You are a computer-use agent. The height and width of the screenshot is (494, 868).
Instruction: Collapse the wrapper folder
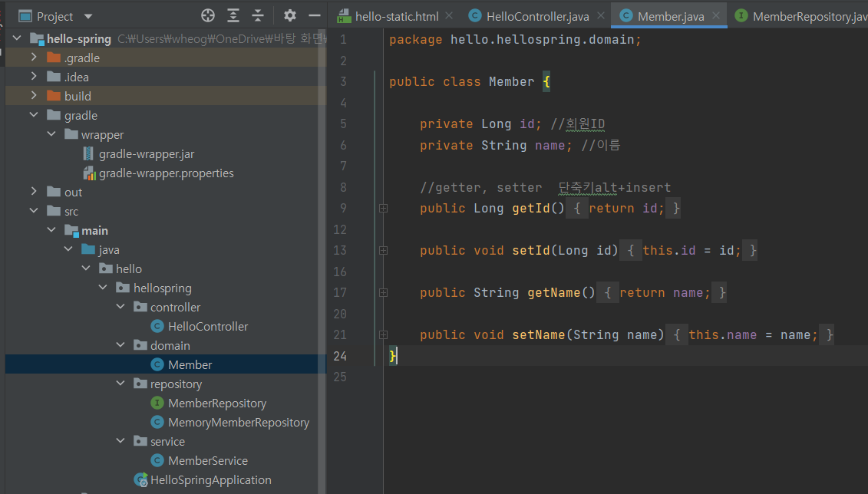51,134
